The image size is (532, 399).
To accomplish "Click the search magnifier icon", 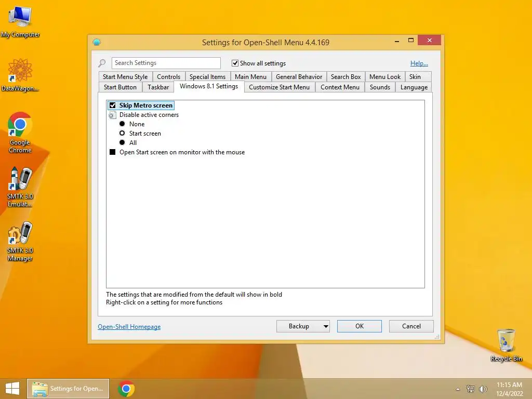I will 102,63.
